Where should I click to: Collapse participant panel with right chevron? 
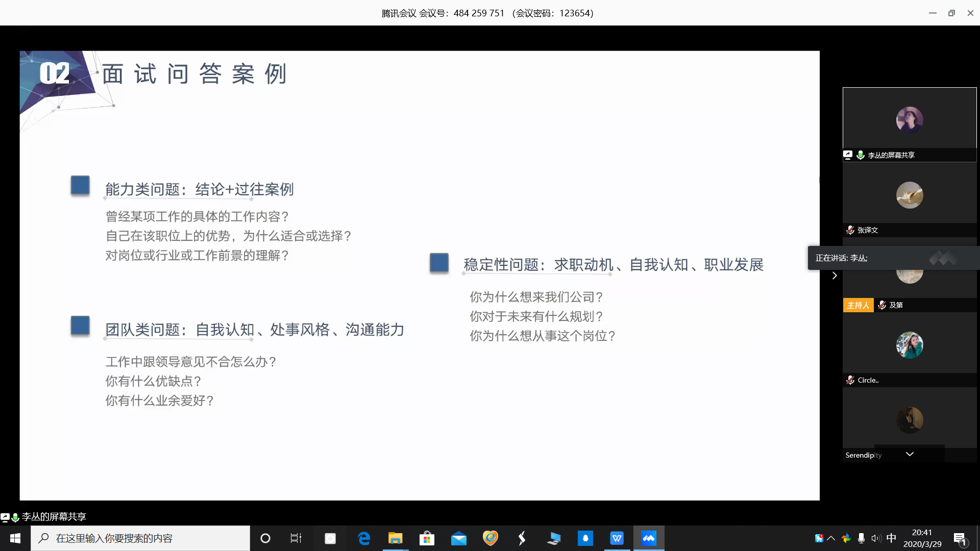(835, 275)
